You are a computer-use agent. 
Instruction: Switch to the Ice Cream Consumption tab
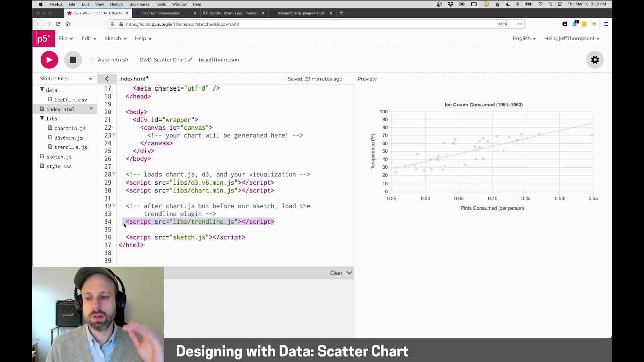pos(166,13)
